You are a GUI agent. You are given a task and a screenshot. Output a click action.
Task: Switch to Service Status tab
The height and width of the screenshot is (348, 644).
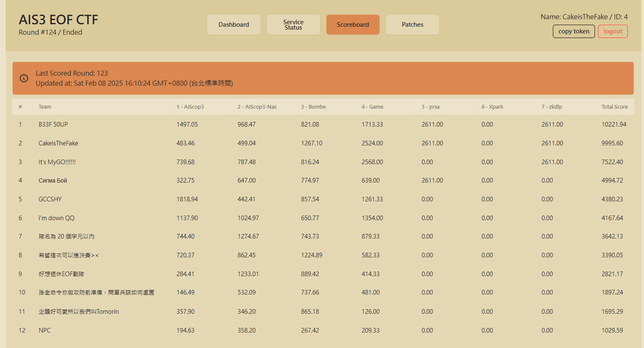(x=293, y=25)
